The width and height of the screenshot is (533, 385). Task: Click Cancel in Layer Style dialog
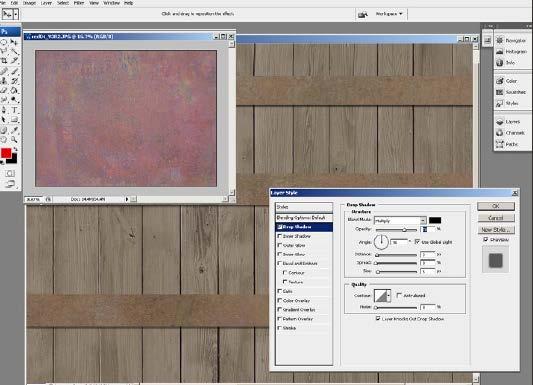pyautogui.click(x=496, y=217)
